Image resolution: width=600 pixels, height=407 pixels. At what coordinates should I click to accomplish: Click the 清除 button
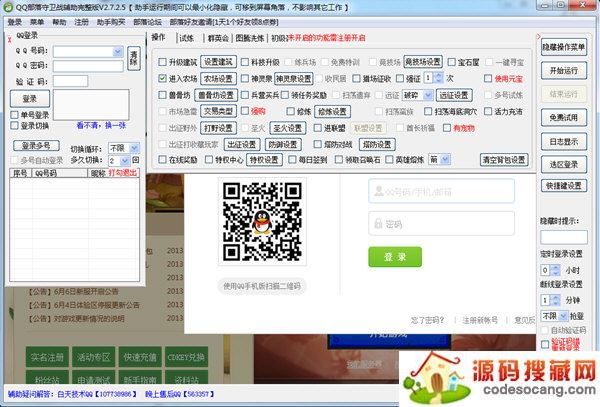pyautogui.click(x=134, y=58)
